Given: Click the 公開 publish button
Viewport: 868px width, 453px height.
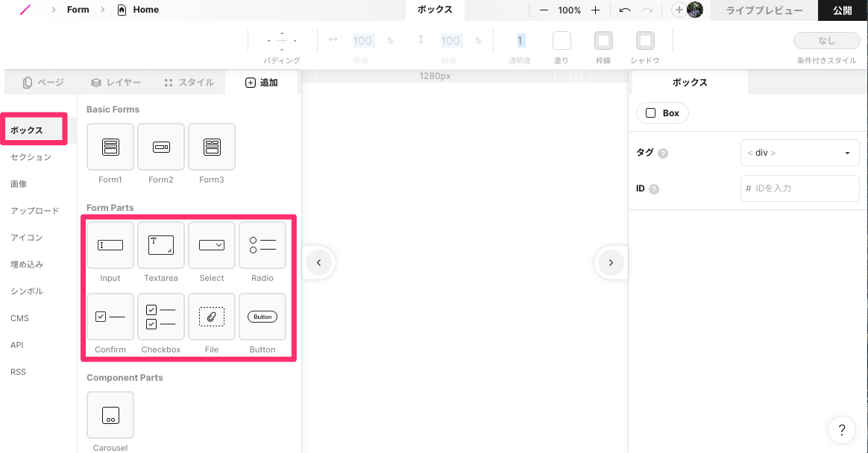Looking at the screenshot, I should pos(843,10).
